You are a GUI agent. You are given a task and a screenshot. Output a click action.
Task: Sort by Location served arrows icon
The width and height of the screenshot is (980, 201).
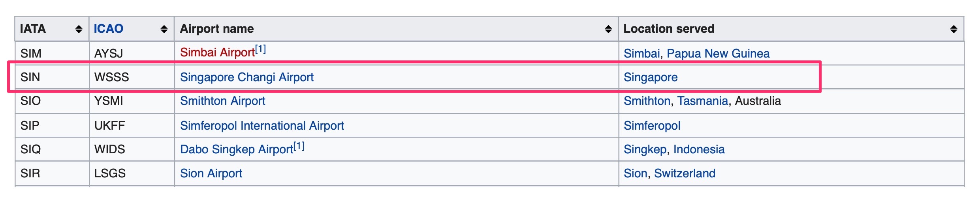tap(954, 29)
